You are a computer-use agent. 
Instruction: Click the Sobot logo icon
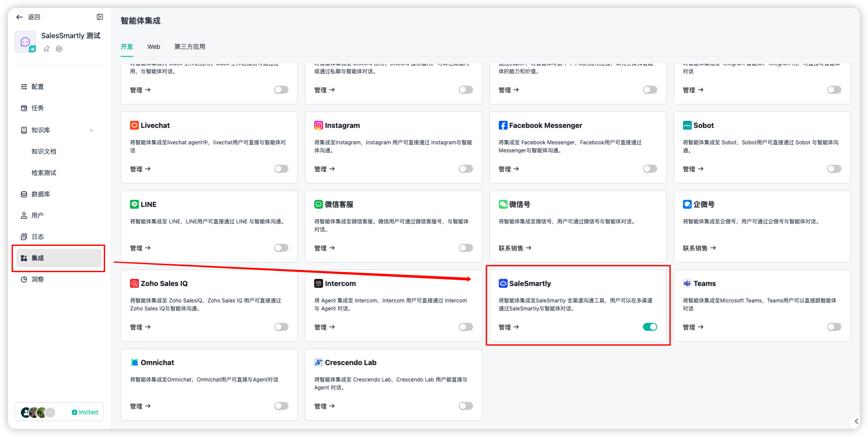click(687, 125)
